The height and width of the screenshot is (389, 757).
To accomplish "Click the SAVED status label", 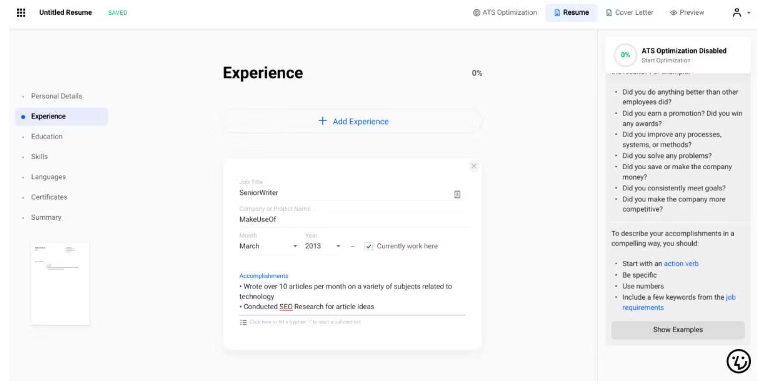I will coord(118,13).
